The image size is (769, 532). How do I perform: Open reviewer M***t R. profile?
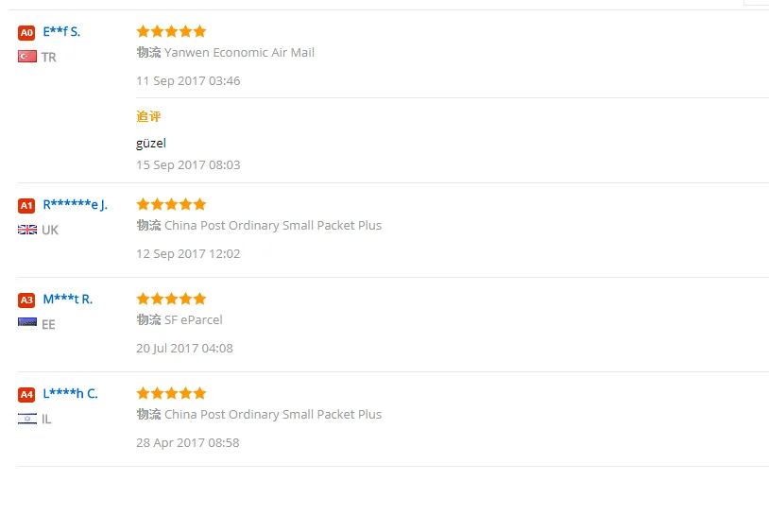click(x=68, y=300)
